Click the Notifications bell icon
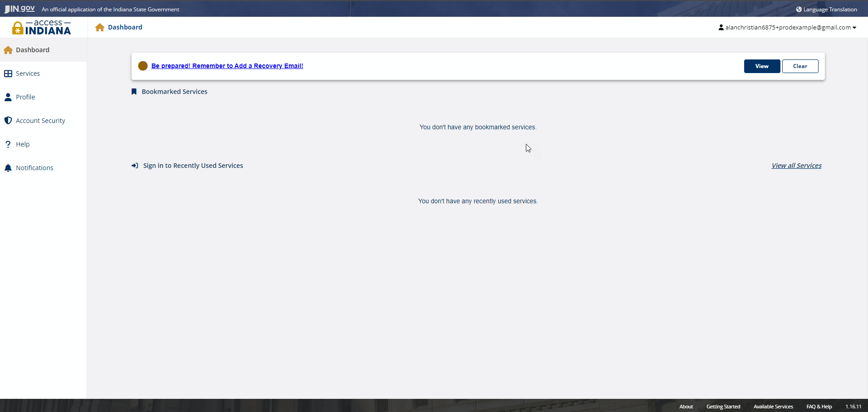Screen dimensions: 868x412 click(8, 168)
